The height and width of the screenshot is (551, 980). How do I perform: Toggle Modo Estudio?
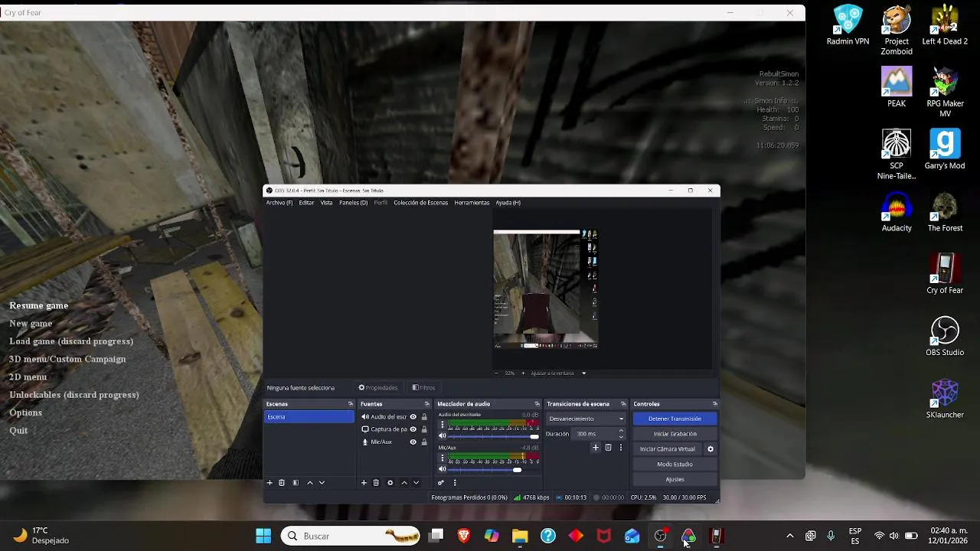pyautogui.click(x=675, y=465)
